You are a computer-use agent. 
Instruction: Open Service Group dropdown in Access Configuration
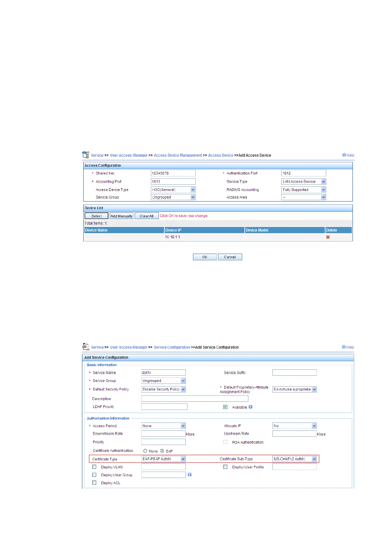(173, 197)
